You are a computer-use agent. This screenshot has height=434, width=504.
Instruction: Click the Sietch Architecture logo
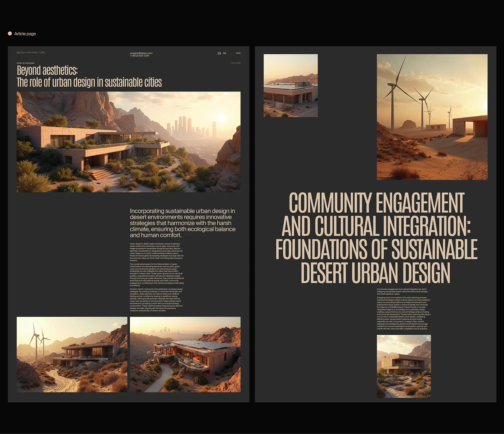[x=31, y=53]
